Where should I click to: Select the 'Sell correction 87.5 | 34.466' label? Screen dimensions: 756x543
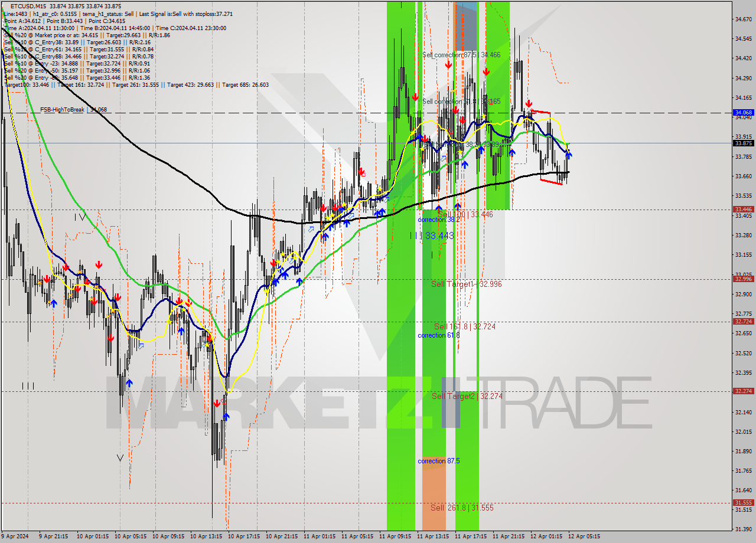461,55
